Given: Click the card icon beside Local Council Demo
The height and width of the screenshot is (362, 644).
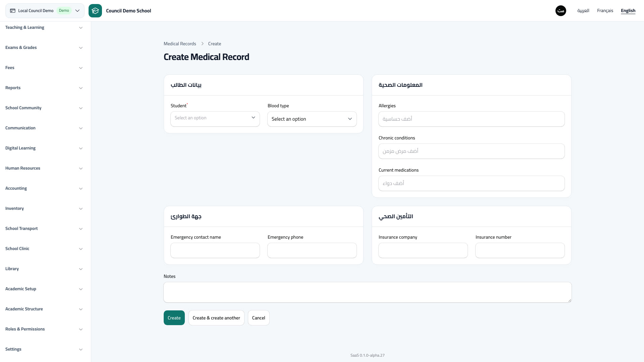Looking at the screenshot, I should click(13, 11).
